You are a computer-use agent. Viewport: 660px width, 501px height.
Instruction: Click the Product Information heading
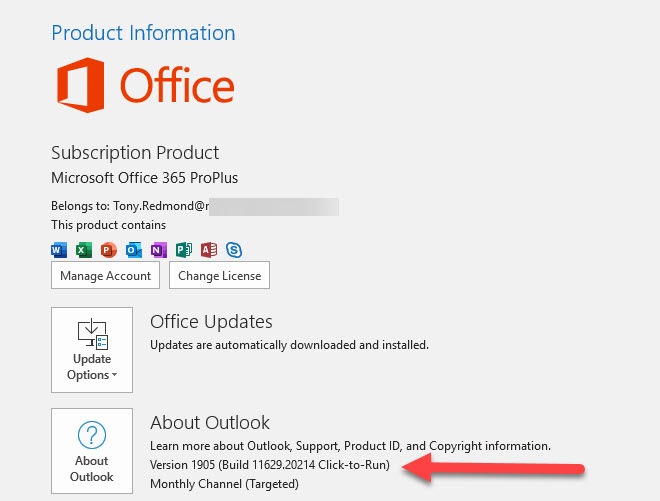[x=143, y=33]
